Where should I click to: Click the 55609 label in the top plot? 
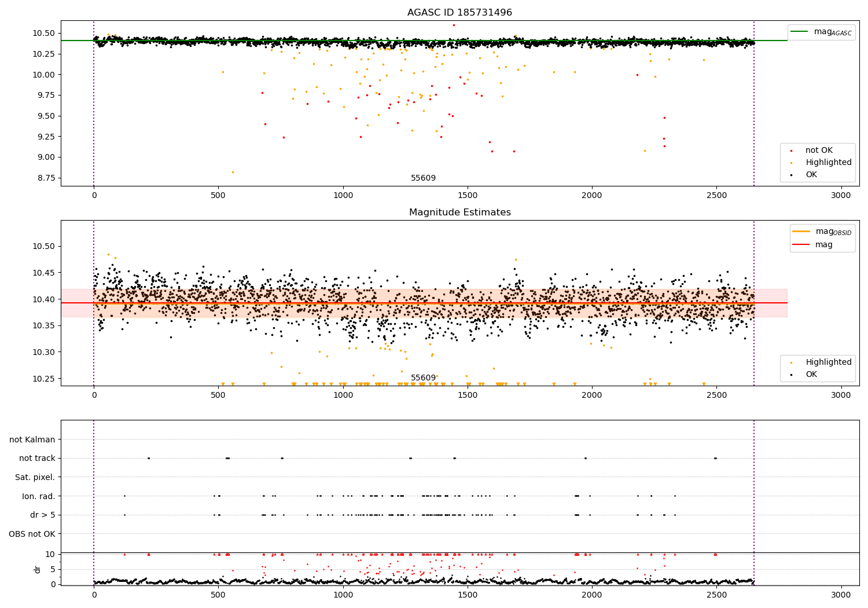[424, 178]
